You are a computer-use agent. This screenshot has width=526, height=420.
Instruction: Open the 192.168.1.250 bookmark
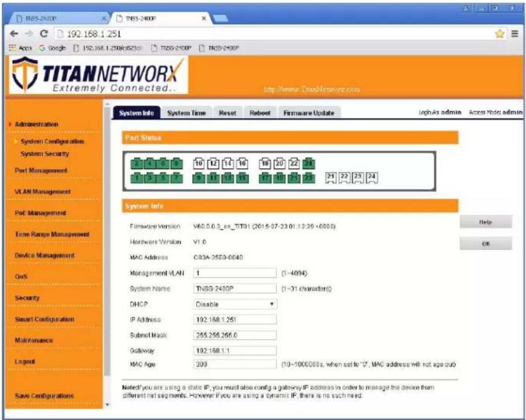click(x=107, y=48)
